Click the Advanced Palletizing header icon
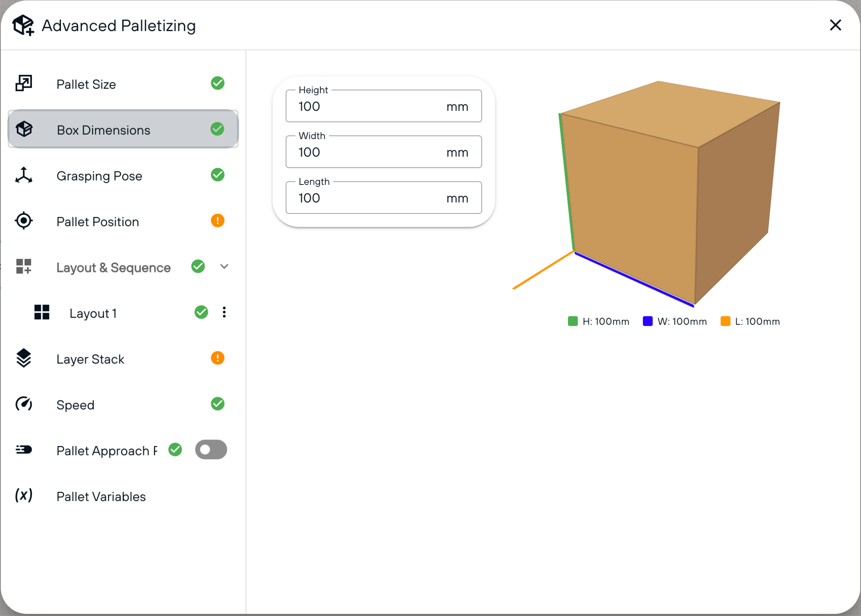Screen dimensions: 861x616 coord(23,25)
